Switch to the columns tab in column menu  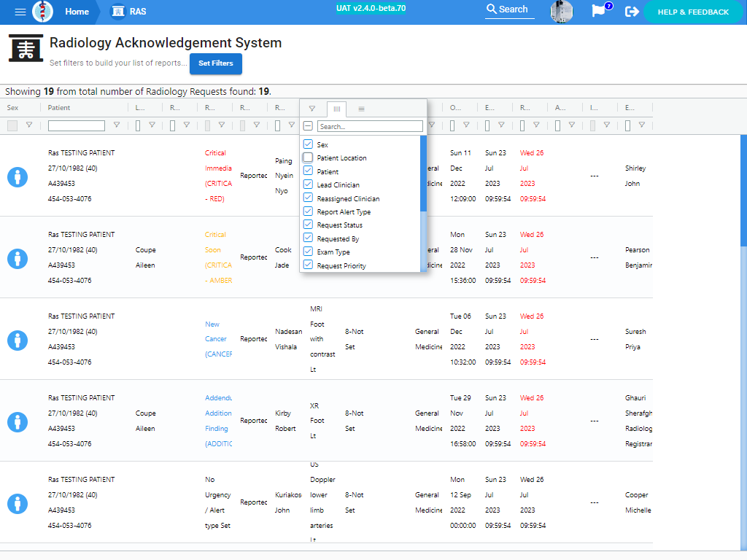click(337, 109)
